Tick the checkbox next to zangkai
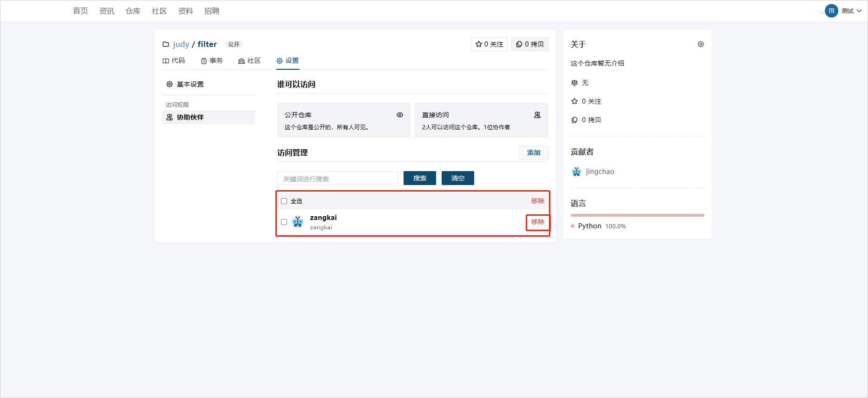This screenshot has width=868, height=398. [x=284, y=222]
